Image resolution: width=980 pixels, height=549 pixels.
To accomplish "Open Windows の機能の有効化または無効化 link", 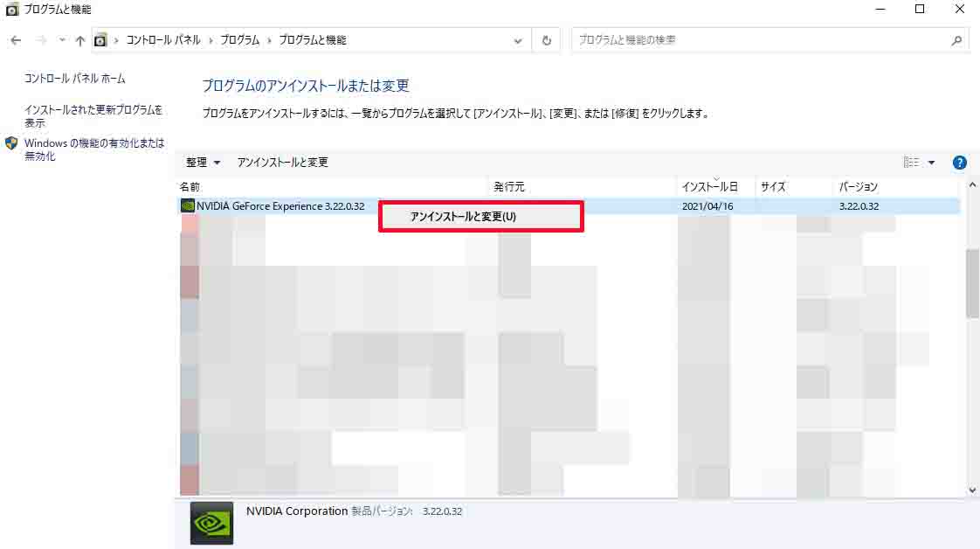I will click(x=93, y=149).
